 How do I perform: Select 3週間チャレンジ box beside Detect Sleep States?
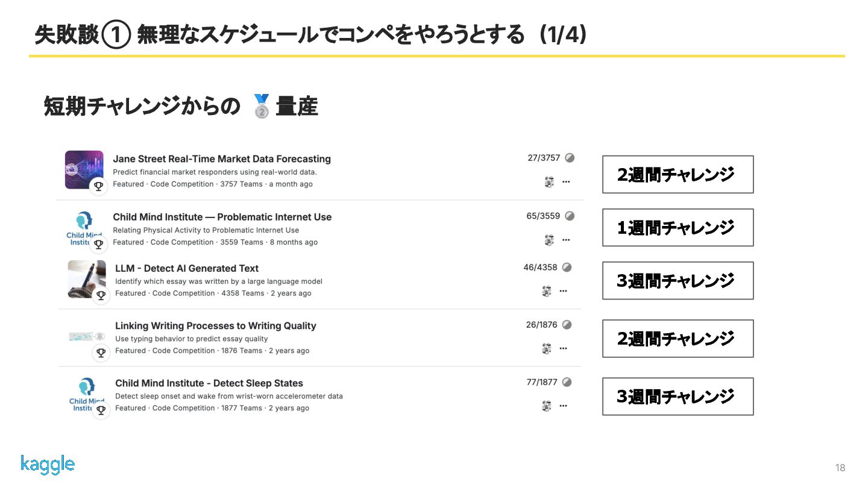tap(678, 396)
